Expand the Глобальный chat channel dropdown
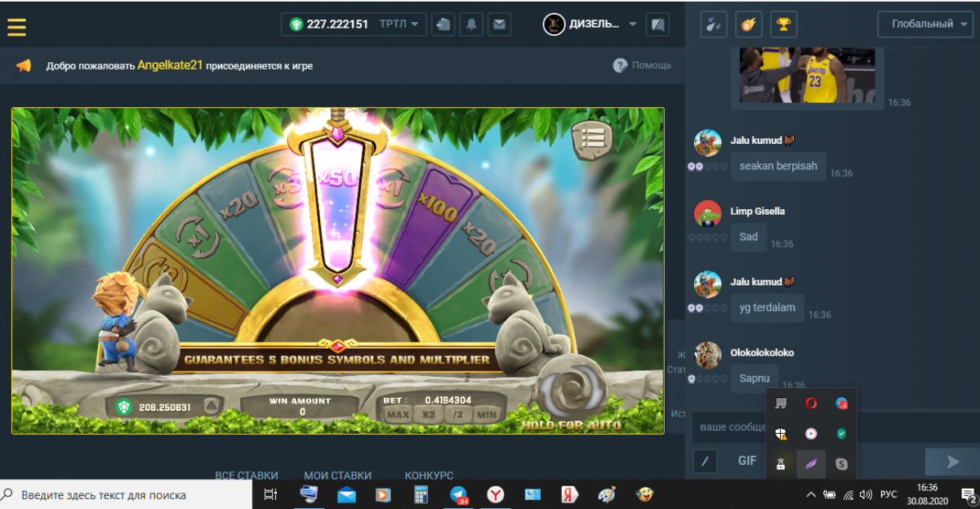Viewport: 980px width, 509px height. tap(927, 25)
